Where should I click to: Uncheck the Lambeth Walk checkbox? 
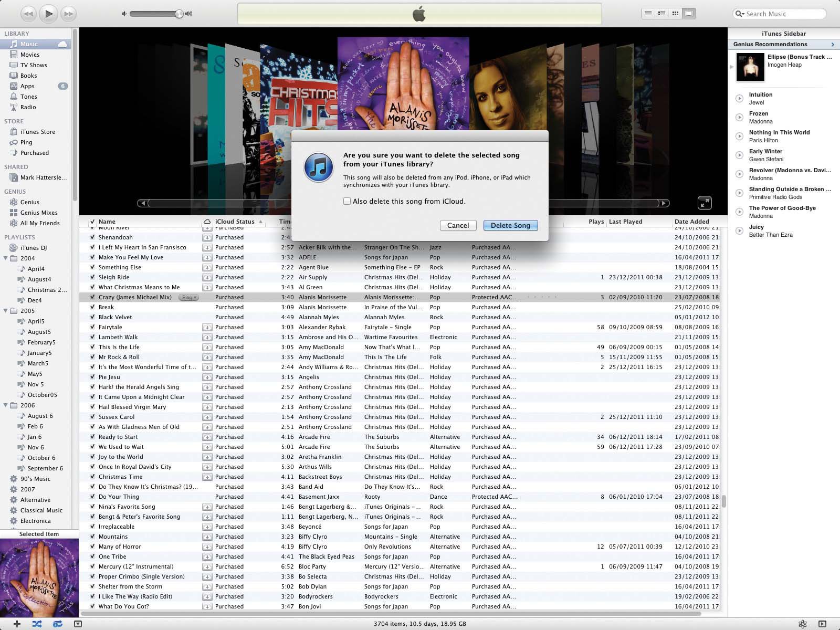coord(92,337)
